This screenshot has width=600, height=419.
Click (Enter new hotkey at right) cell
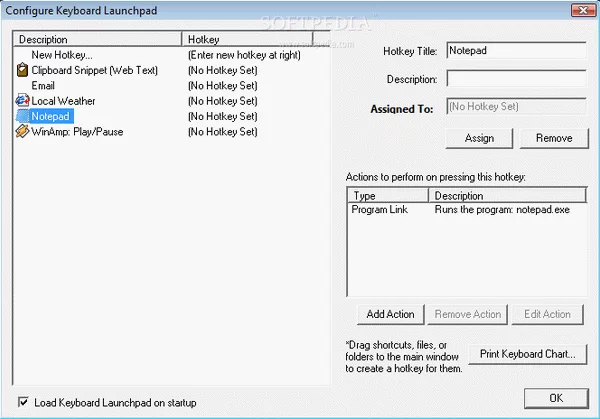[244, 55]
